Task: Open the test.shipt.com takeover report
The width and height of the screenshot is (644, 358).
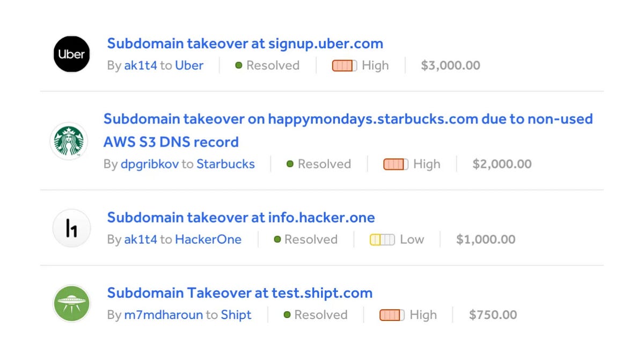Action: 239,293
